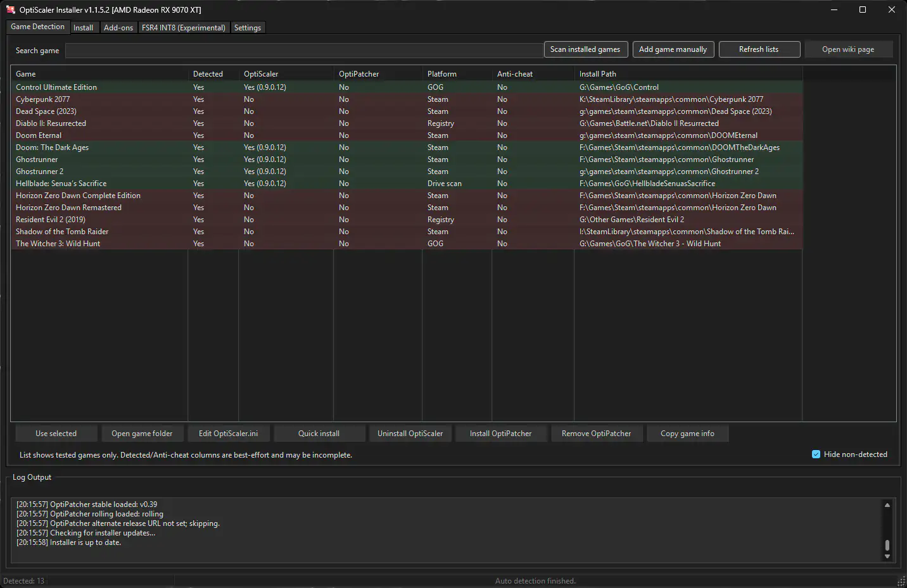Sort by the Anti-cheat column header
907x588 pixels.
pyautogui.click(x=533, y=74)
